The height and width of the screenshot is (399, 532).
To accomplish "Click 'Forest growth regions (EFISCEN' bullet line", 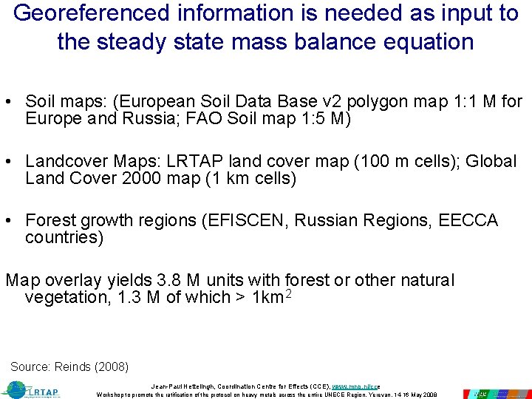I will tap(262, 220).
